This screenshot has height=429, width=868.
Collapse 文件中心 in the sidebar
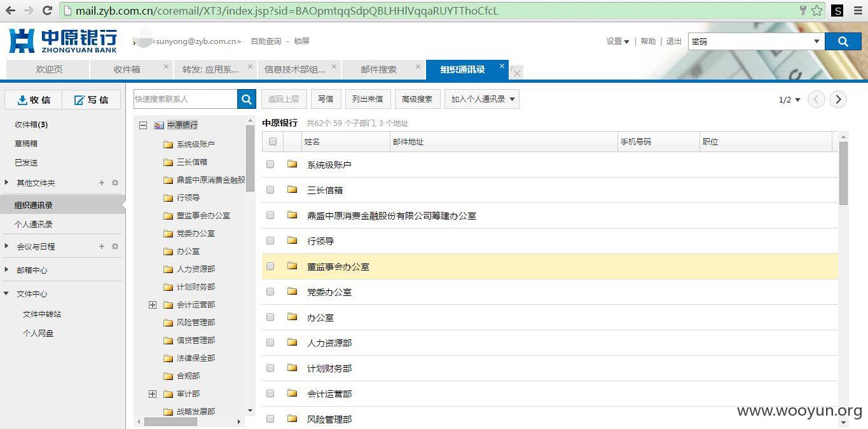click(6, 293)
